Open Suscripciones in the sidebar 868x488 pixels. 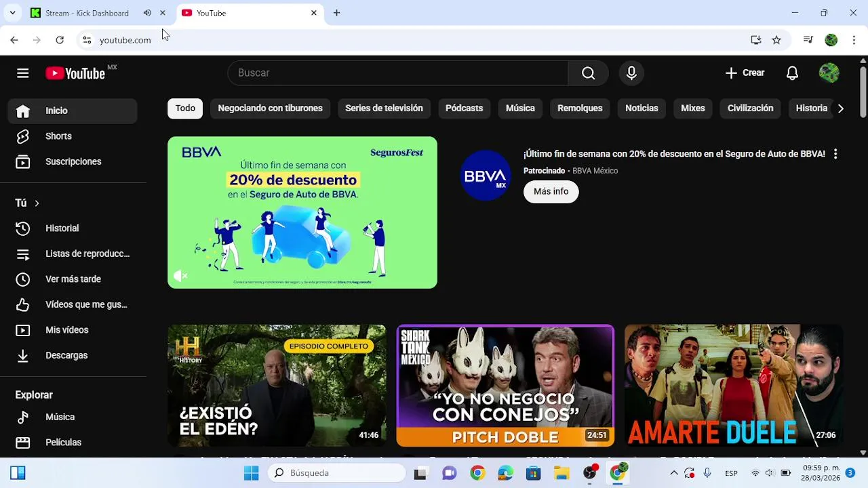[x=73, y=162]
